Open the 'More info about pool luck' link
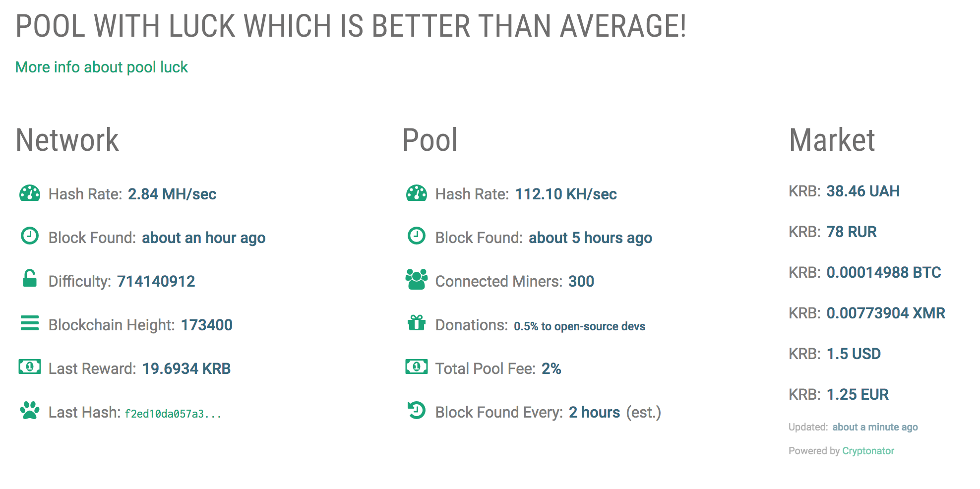 point(102,67)
